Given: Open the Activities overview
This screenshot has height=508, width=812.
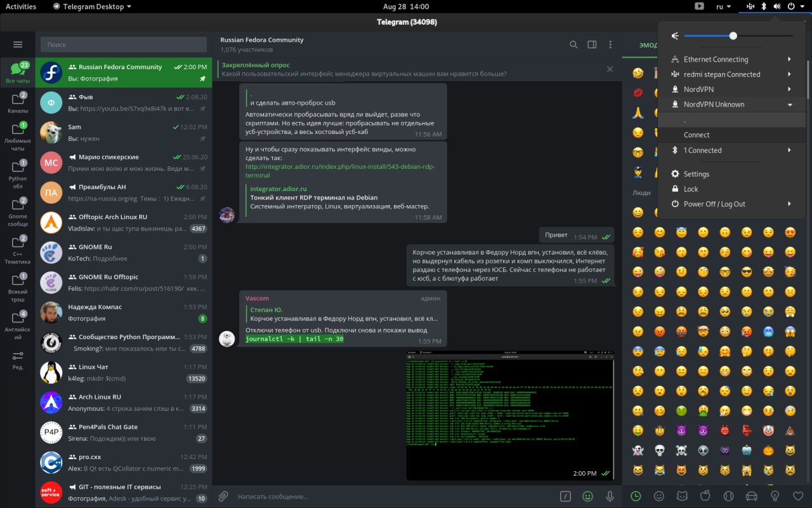Looking at the screenshot, I should [21, 6].
